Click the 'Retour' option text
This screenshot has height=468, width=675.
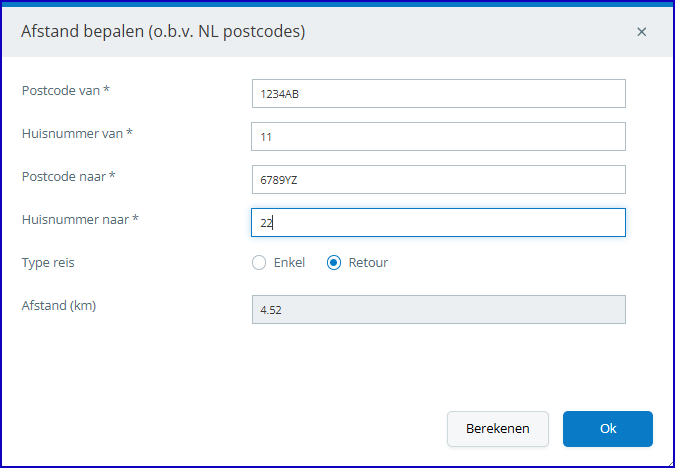point(368,263)
